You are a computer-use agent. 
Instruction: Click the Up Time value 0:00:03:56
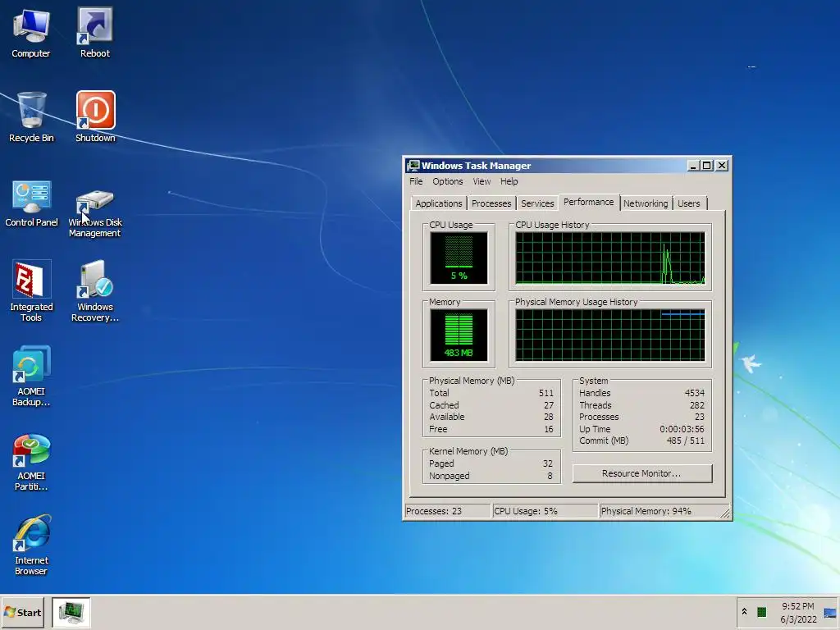tap(682, 429)
